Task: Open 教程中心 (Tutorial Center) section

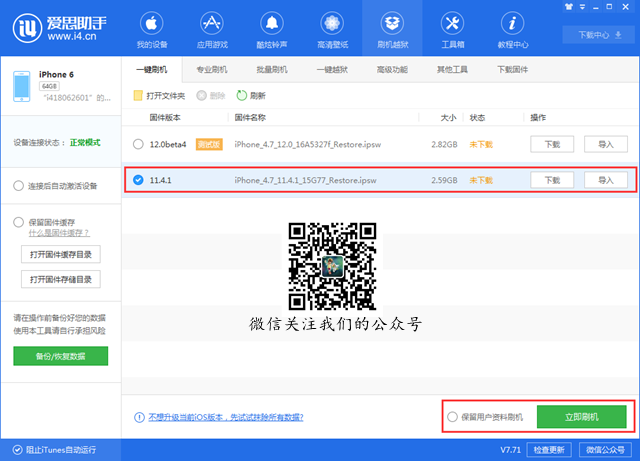Action: [513, 30]
